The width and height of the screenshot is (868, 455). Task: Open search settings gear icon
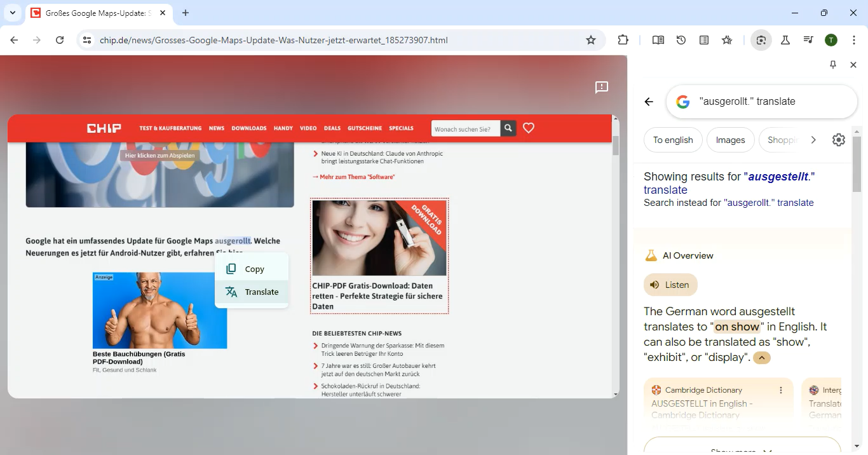[839, 140]
